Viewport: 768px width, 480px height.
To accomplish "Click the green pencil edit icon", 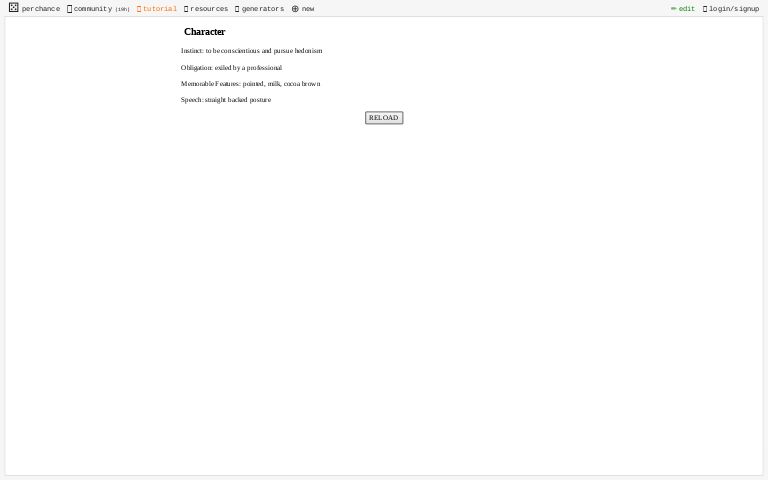I will pos(673,9).
